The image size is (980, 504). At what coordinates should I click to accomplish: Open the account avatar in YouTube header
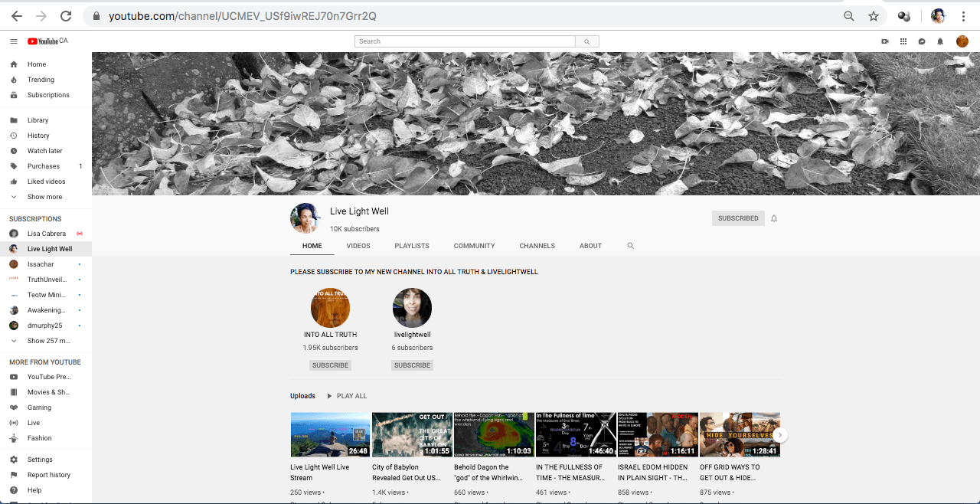pyautogui.click(x=962, y=41)
